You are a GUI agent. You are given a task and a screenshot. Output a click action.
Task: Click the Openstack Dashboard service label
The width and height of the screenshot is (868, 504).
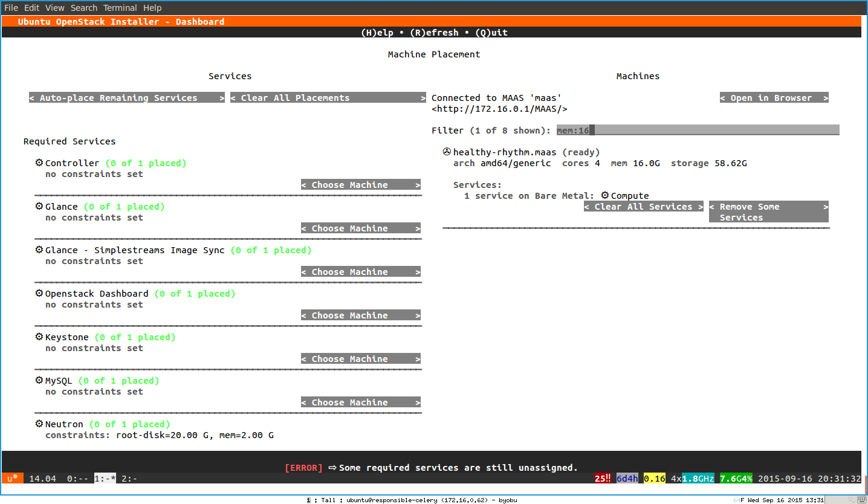[x=97, y=294]
